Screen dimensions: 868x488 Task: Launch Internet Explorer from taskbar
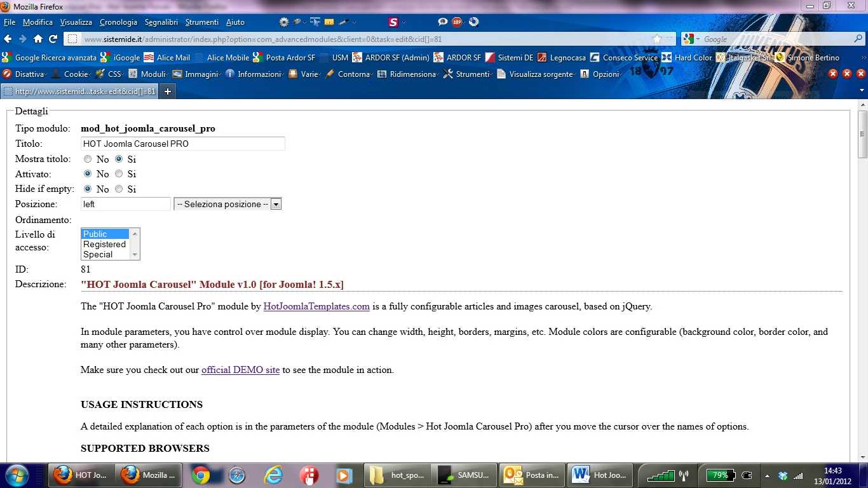(x=273, y=475)
